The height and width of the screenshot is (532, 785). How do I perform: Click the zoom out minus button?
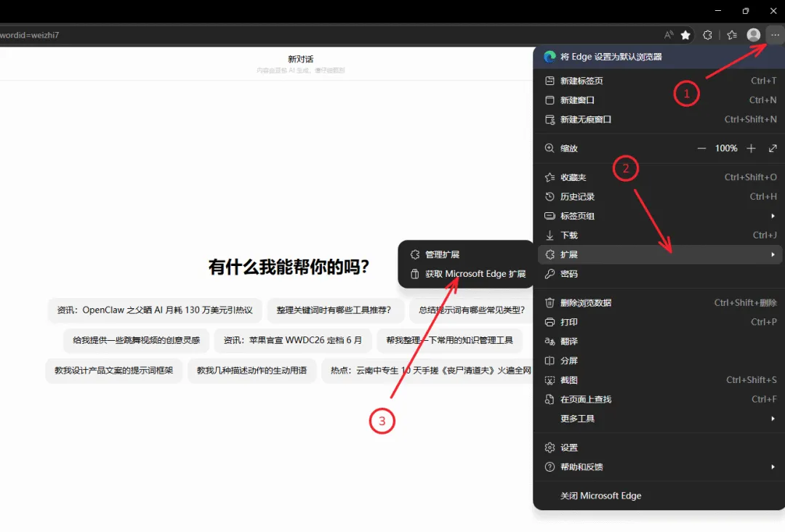pos(701,149)
